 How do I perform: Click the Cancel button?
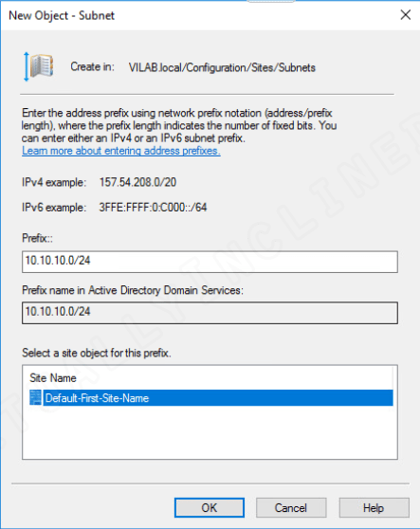(291, 507)
